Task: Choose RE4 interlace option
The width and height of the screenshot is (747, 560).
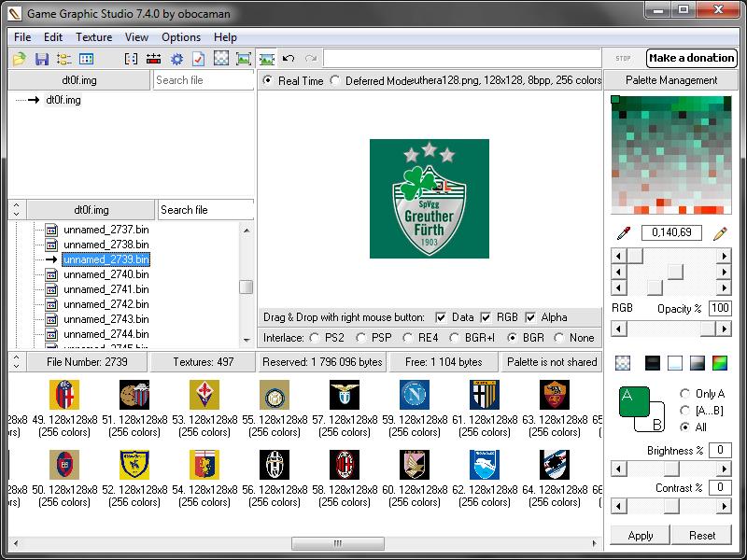Action: (408, 338)
